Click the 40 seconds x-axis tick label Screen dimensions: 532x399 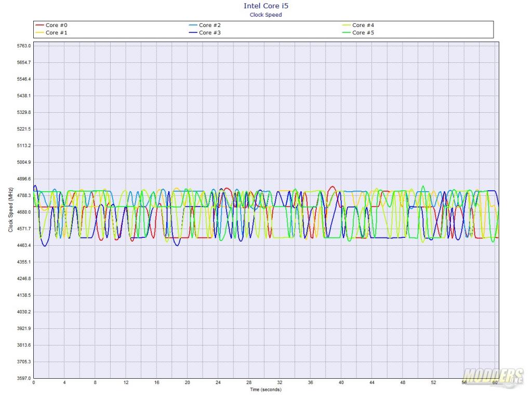pos(341,382)
